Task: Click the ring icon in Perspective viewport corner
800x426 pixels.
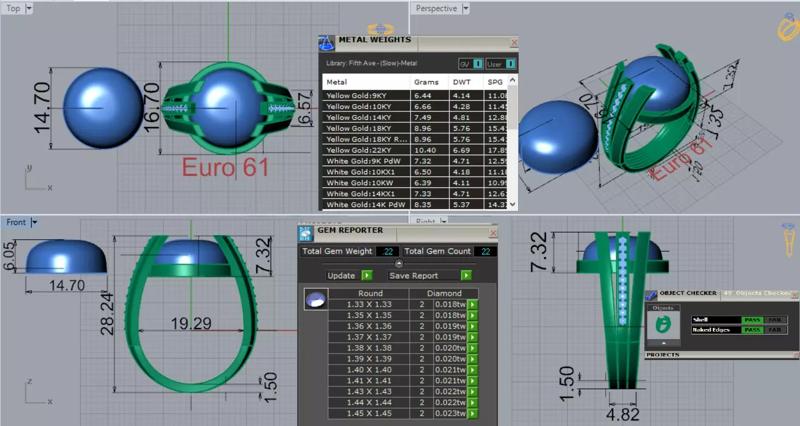Action: point(788,27)
